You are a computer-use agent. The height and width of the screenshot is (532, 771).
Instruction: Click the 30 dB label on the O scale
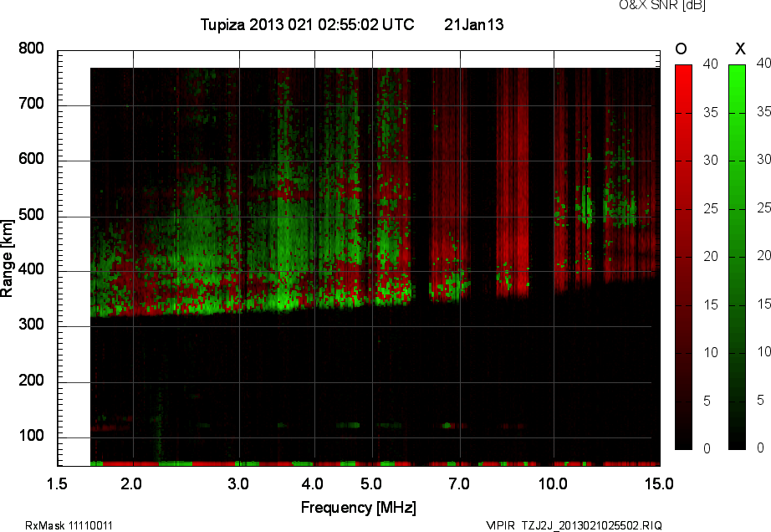pyautogui.click(x=711, y=161)
